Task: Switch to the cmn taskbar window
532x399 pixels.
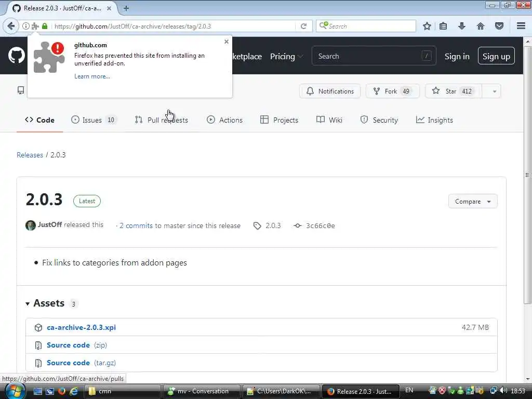Action: [123, 391]
